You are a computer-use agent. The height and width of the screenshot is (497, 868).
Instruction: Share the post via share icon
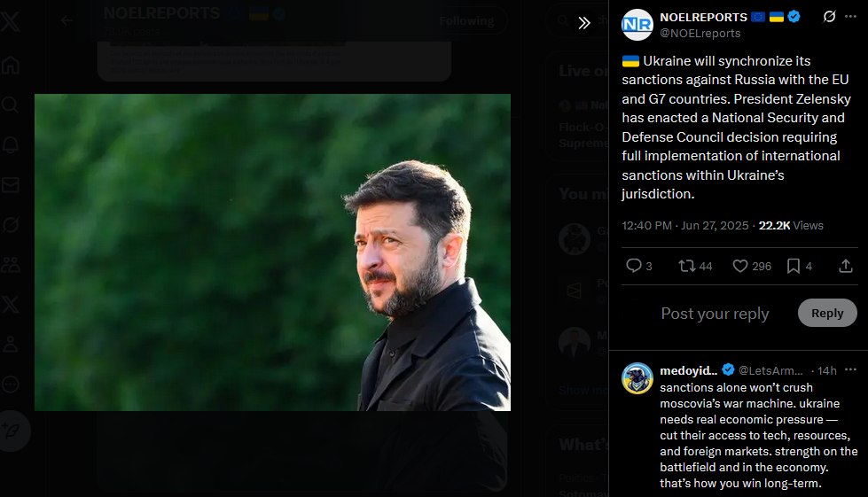pyautogui.click(x=845, y=266)
